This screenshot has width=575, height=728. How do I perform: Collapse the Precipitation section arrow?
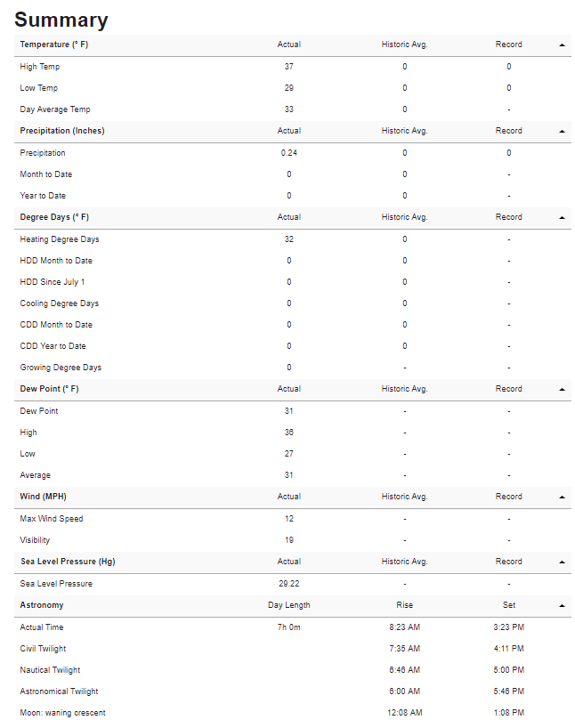point(562,132)
